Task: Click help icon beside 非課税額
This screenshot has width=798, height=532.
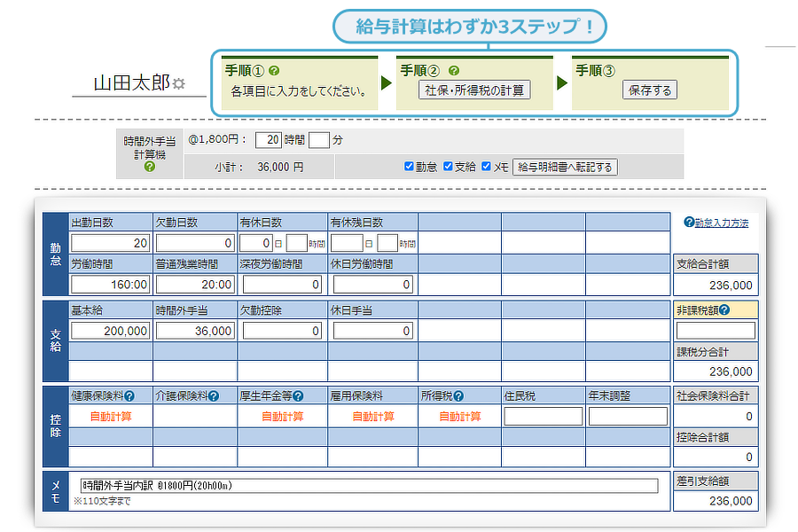Action: click(724, 309)
